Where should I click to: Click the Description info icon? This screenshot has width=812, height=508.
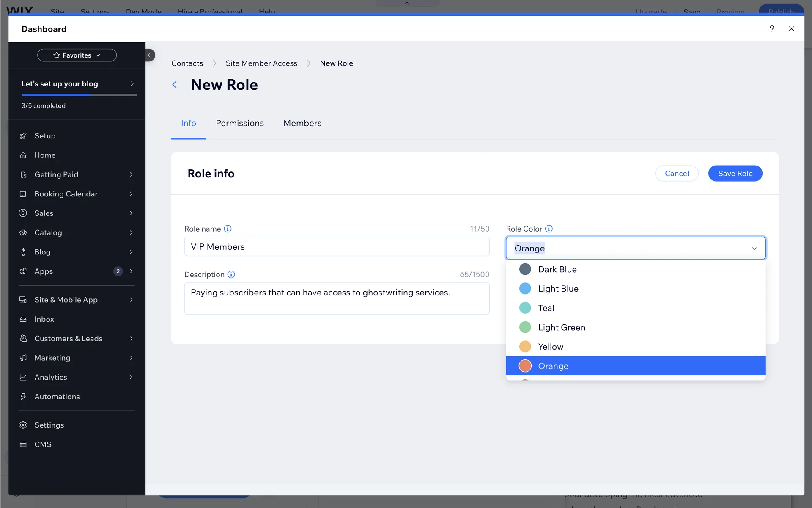click(231, 275)
